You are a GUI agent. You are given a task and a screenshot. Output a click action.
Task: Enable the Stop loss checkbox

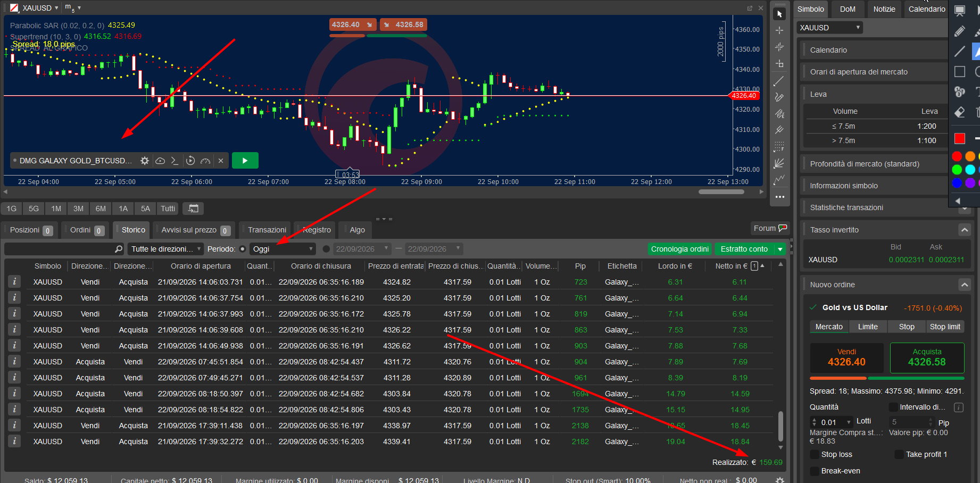point(815,454)
